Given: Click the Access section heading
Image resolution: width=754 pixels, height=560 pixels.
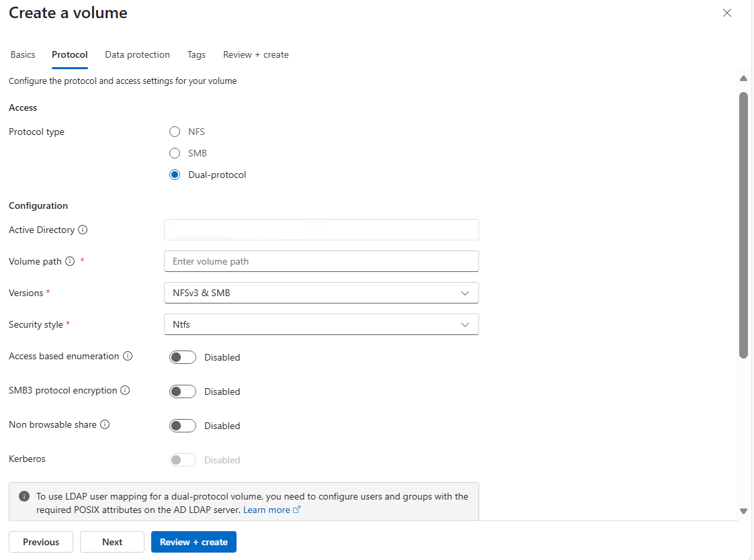Looking at the screenshot, I should (23, 107).
